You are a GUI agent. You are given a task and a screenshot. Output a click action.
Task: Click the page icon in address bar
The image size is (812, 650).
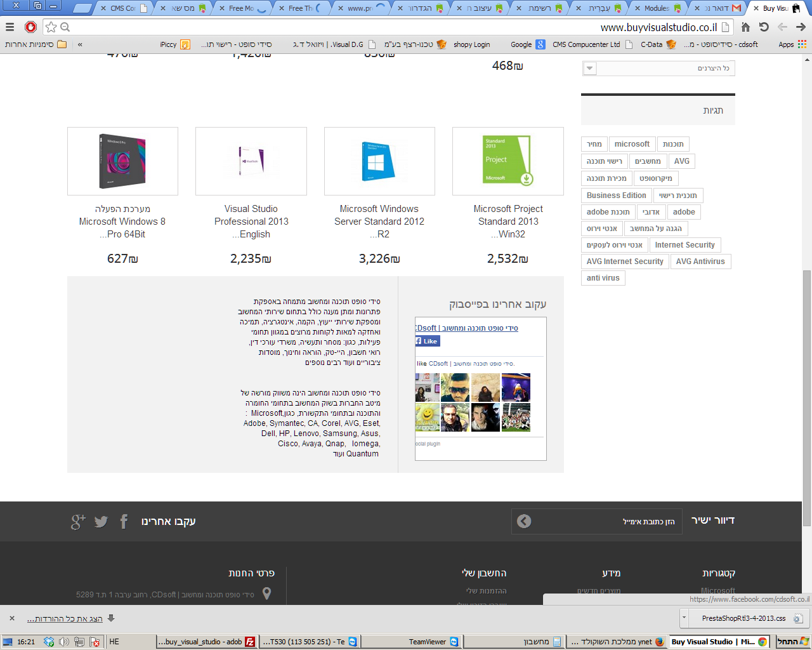coord(726,27)
